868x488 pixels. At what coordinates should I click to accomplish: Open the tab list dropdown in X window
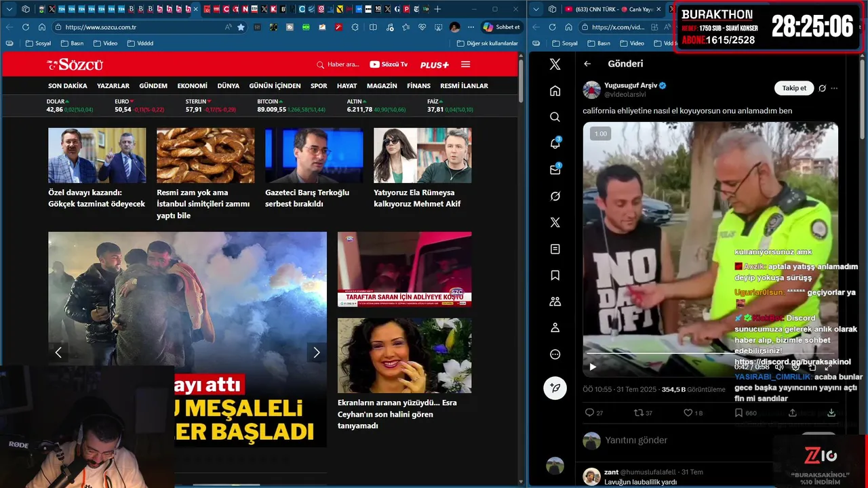click(536, 9)
